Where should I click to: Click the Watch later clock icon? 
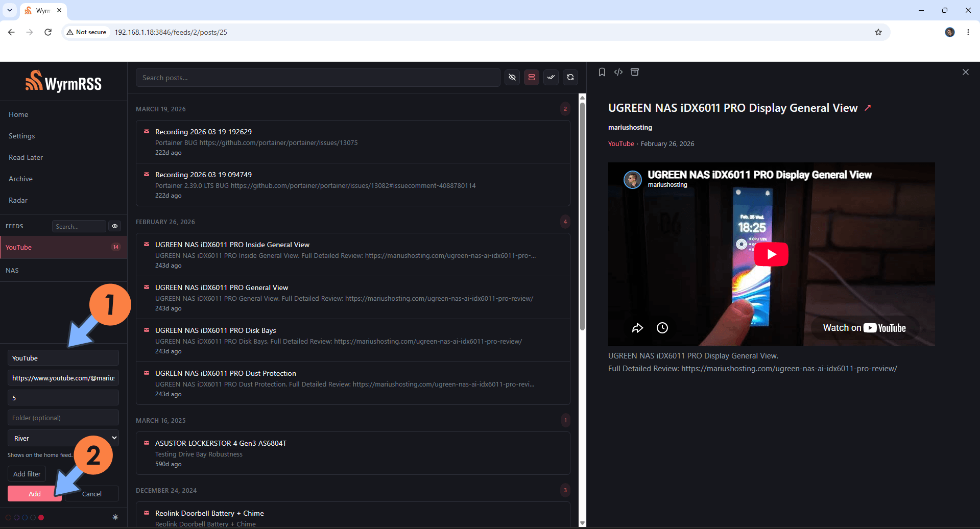(662, 328)
